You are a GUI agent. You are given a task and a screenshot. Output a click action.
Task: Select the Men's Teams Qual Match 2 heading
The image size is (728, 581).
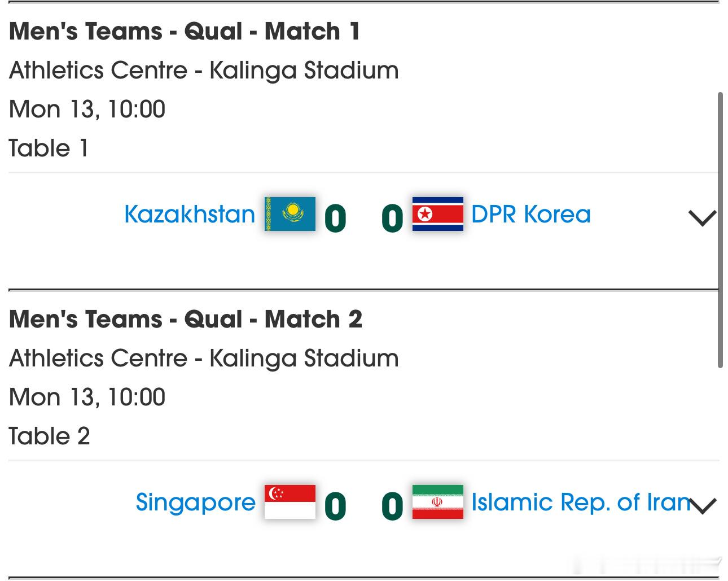pos(185,319)
